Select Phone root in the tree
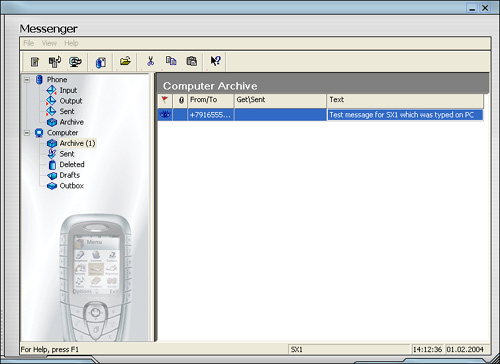This screenshot has width=500, height=364. 57,80
